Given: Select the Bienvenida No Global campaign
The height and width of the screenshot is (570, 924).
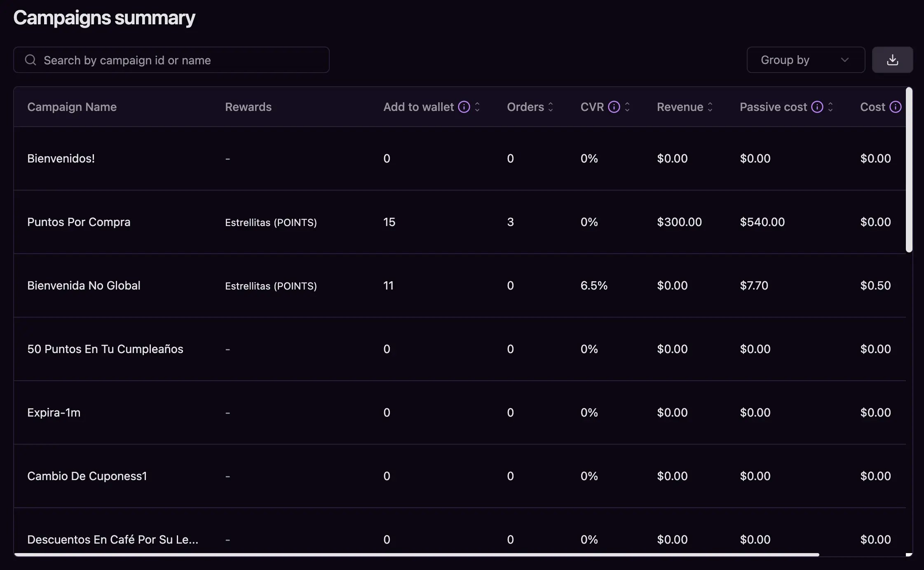Looking at the screenshot, I should 84,285.
